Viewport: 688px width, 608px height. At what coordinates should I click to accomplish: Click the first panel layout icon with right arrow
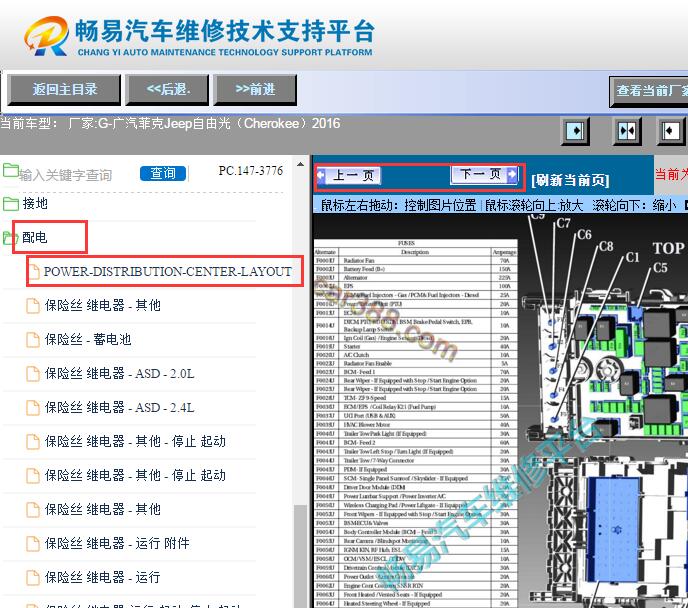coord(575,131)
